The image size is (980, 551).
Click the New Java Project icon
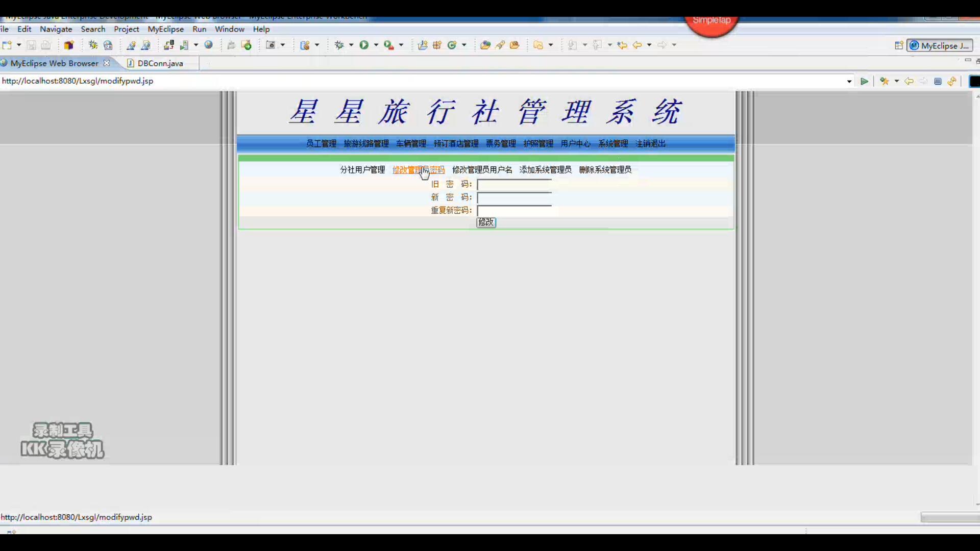point(423,45)
